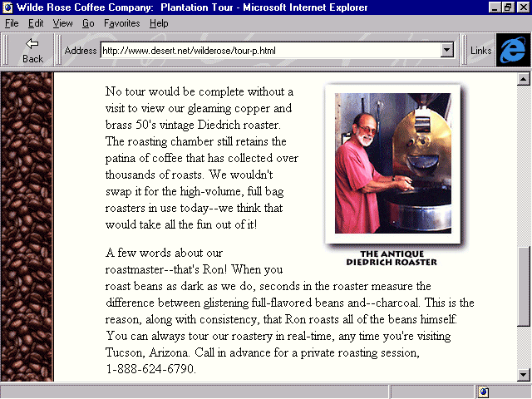Open the Favorites menu
532x399 pixels.
(121, 23)
